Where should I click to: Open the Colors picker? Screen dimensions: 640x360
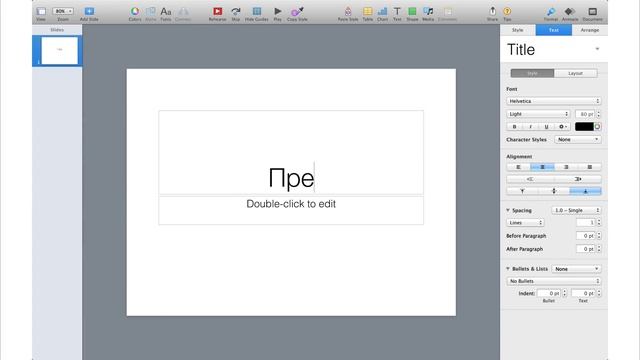coord(135,11)
